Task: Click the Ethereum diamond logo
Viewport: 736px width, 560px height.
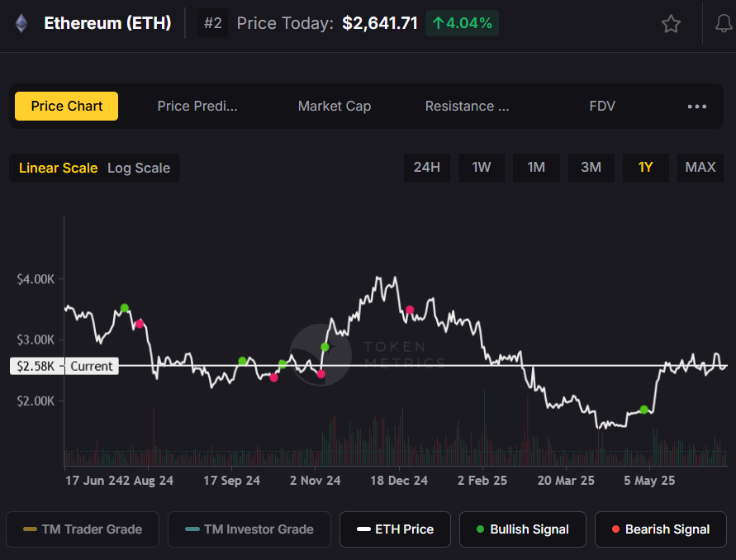Action: point(21,23)
